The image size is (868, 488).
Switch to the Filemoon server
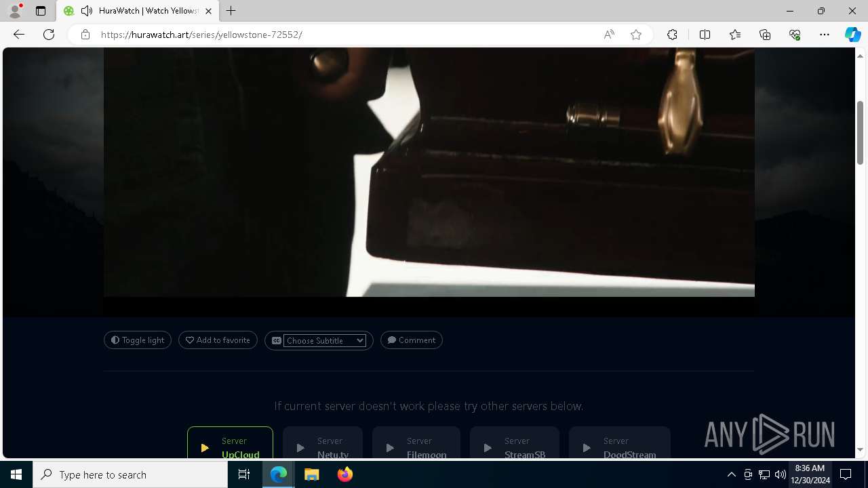coord(416,443)
